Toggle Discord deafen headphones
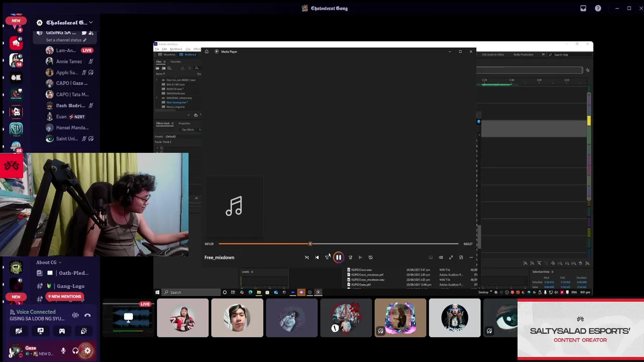Image resolution: width=644 pixels, height=362 pixels. [x=75, y=351]
